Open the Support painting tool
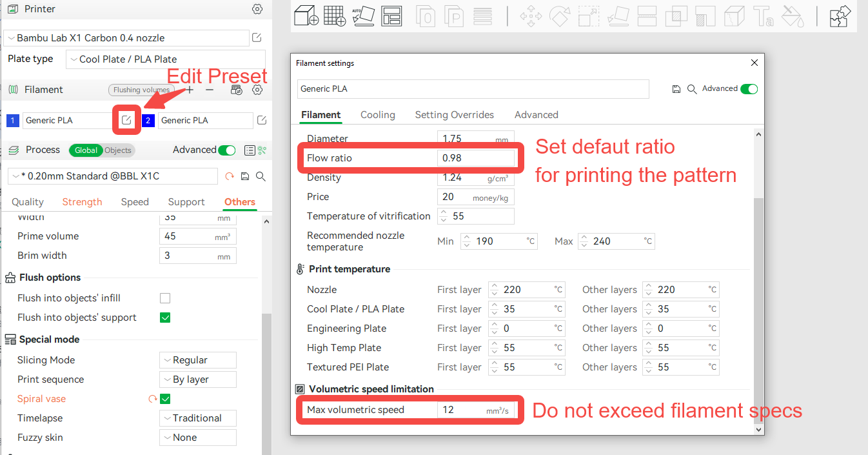This screenshot has width=868, height=455. tap(705, 15)
